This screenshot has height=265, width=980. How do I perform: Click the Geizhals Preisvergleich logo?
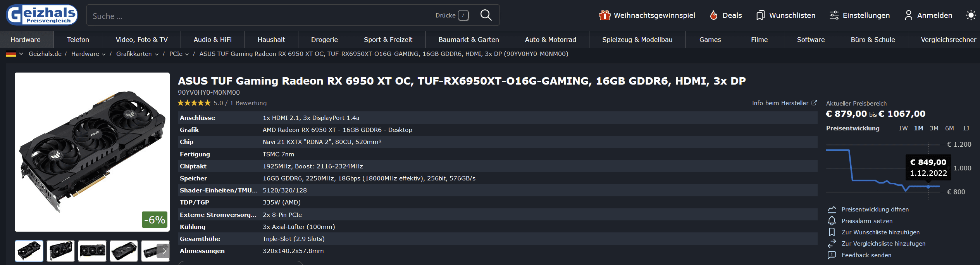coord(42,15)
